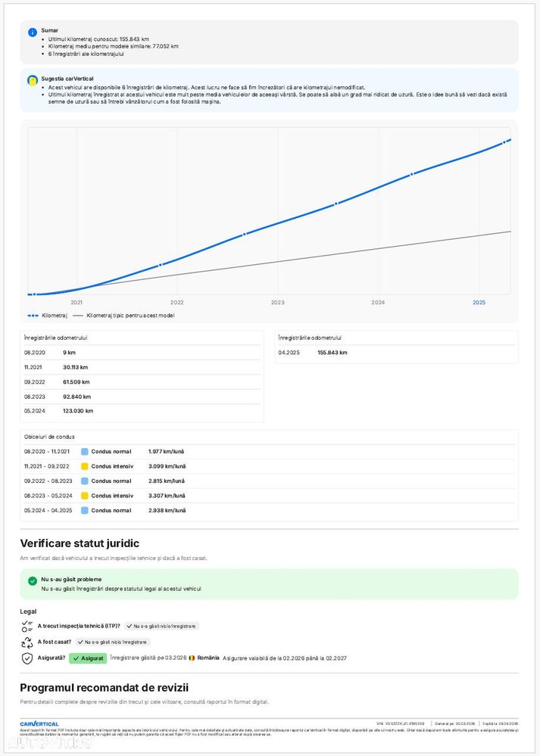This screenshot has height=756, width=540.
Task: Click the 'Obiceiuri de condus' table header
Action: pos(49,437)
